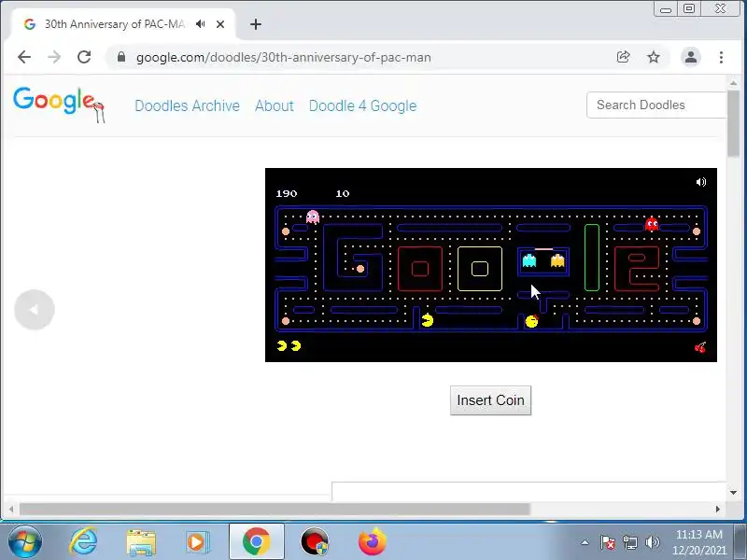The image size is (747, 560).
Task: Open Windows Explorer folder from taskbar
Action: pyautogui.click(x=141, y=542)
